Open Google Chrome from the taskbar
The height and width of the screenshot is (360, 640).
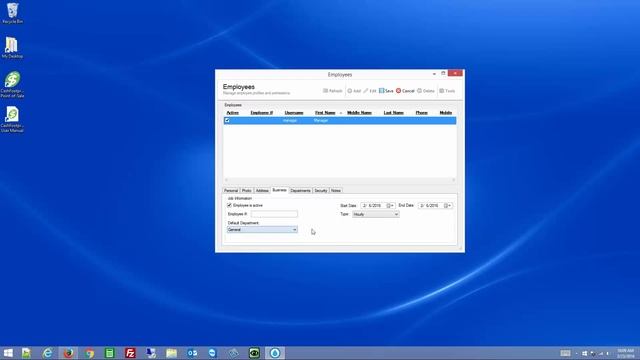(x=89, y=353)
